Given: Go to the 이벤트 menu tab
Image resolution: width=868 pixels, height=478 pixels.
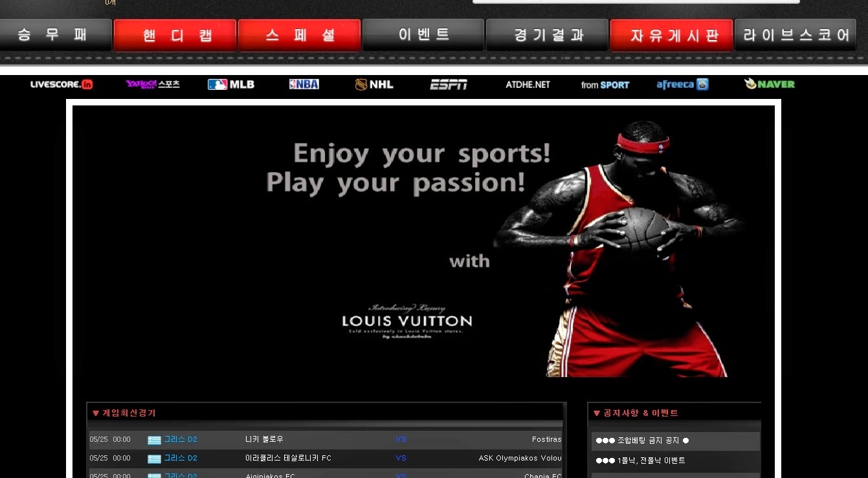Looking at the screenshot, I should 423,35.
